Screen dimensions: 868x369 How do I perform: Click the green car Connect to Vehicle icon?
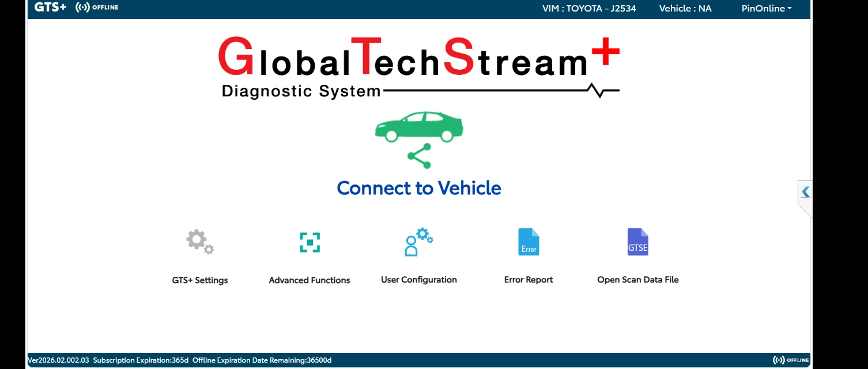419,127
